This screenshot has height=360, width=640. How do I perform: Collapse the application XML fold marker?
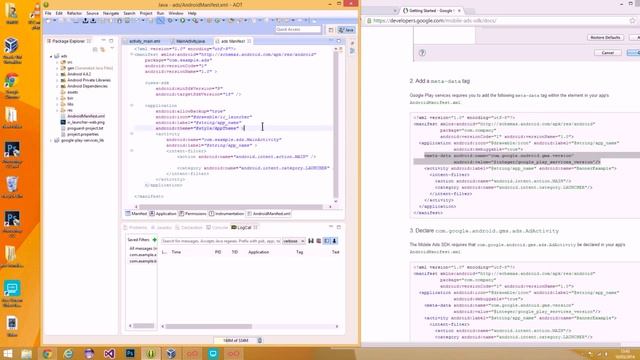(x=131, y=105)
